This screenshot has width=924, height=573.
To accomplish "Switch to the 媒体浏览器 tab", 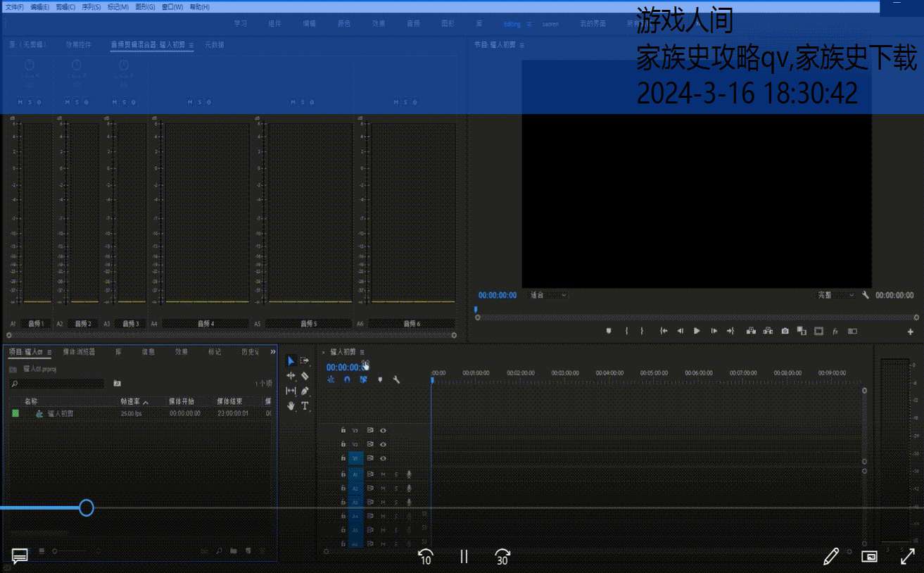I will [x=79, y=351].
